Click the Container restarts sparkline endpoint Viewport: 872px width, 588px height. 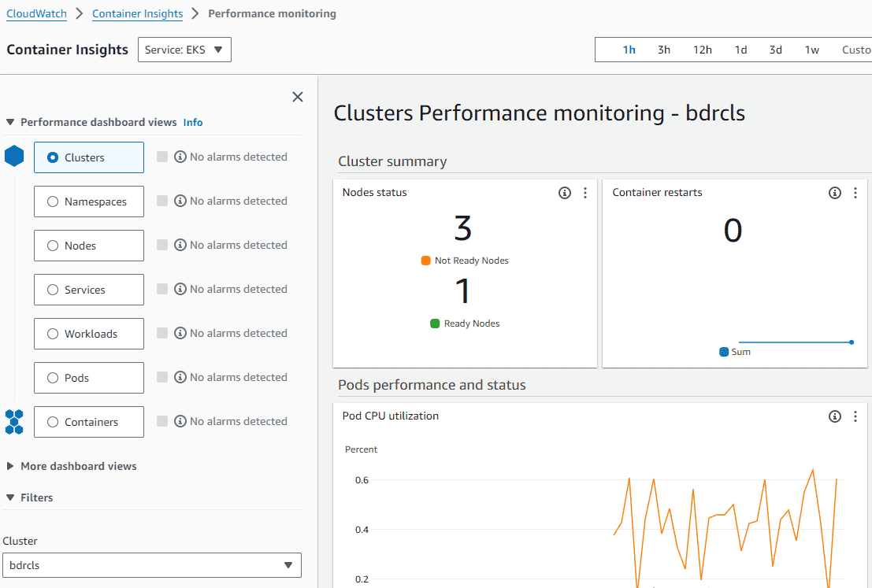pyautogui.click(x=852, y=342)
